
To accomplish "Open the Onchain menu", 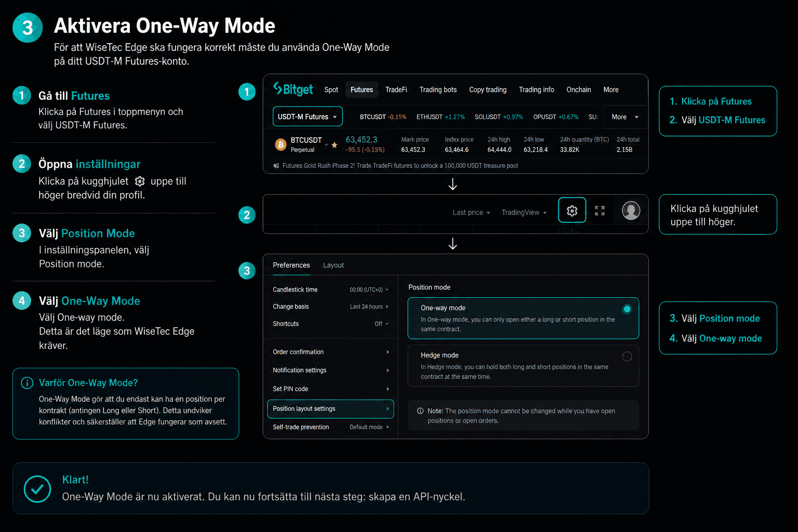I will [x=578, y=90].
